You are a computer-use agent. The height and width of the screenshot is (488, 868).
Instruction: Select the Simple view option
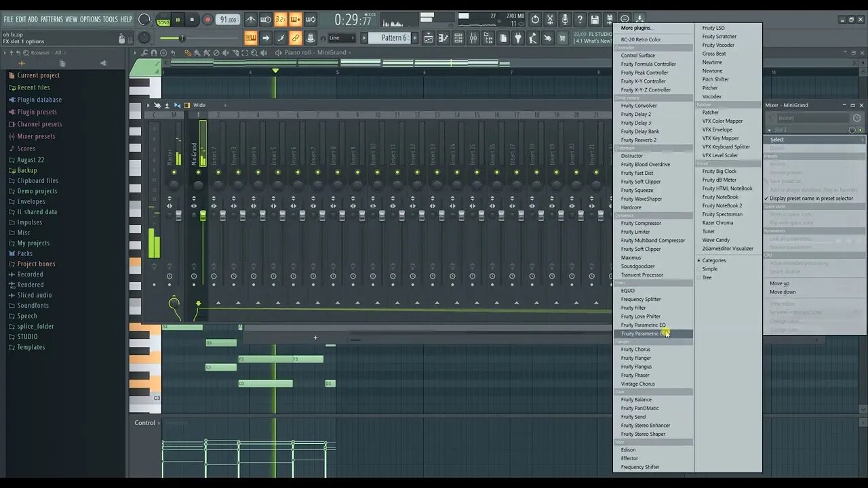tap(709, 269)
